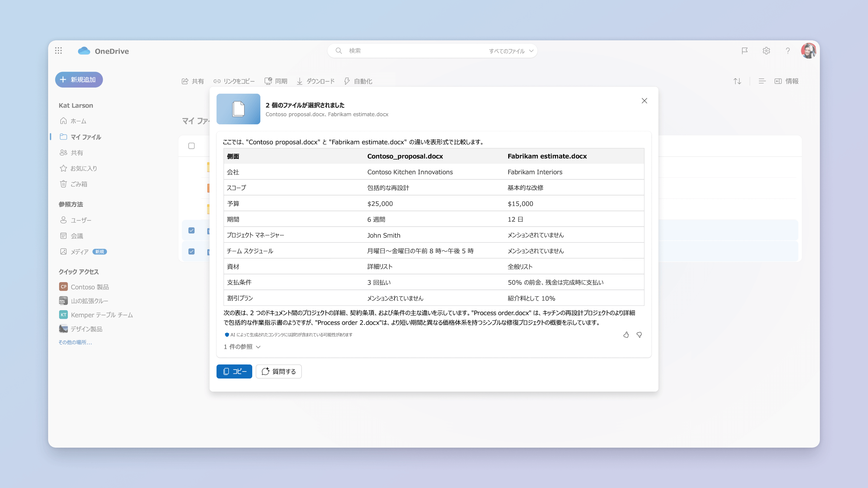Click その他の場所… link
The height and width of the screenshot is (488, 868).
[75, 342]
